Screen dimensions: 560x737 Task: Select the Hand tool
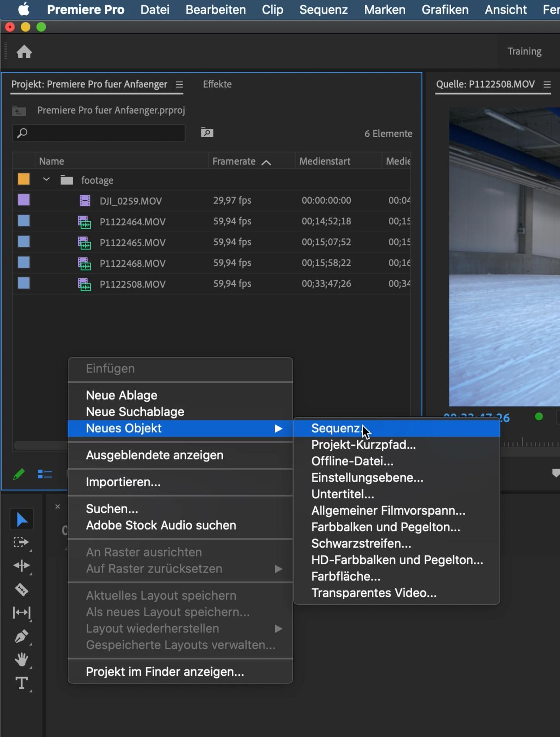coord(21,659)
